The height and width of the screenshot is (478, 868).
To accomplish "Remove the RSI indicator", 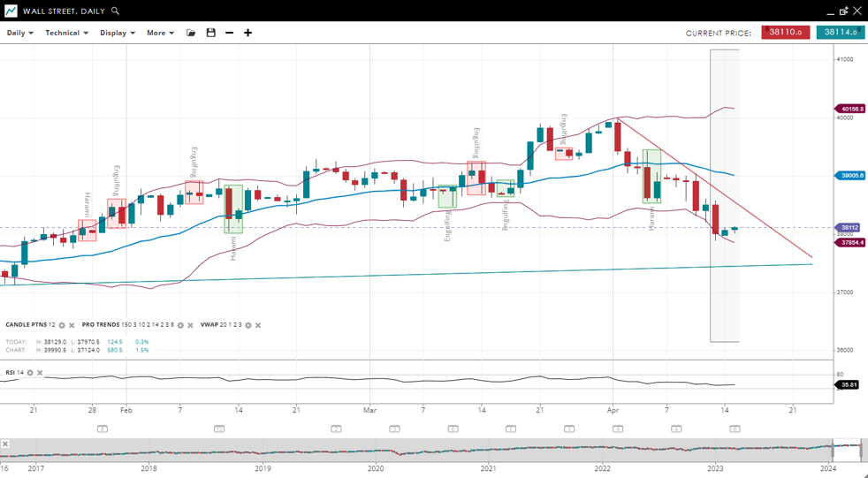I will [40, 373].
